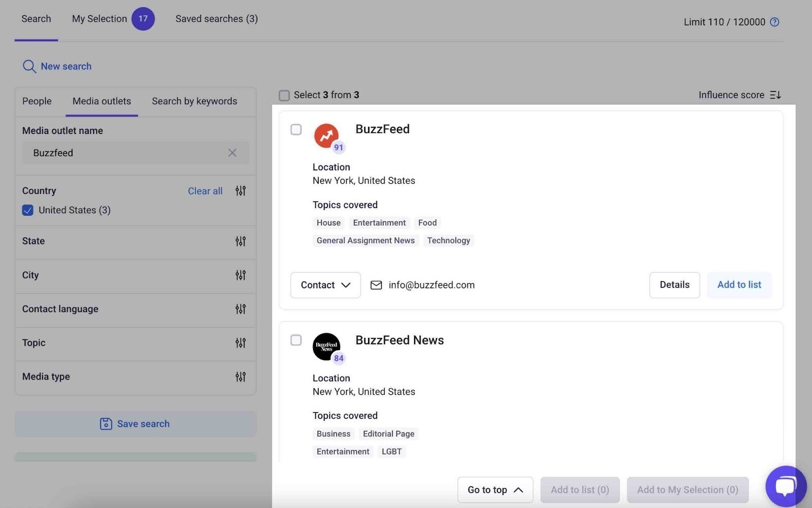The image size is (812, 508).
Task: Expand the Topic filter section
Action: click(135, 343)
